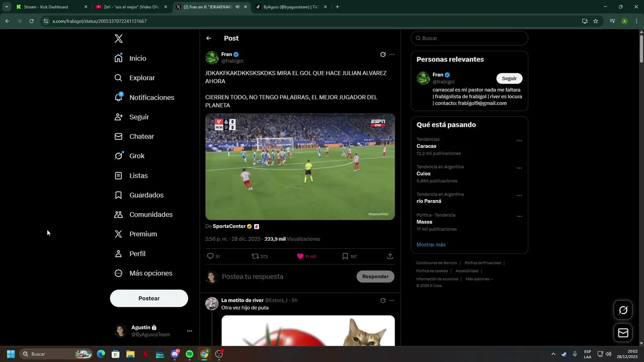Open Spotify from the taskbar
The height and width of the screenshot is (362, 644).
click(189, 354)
